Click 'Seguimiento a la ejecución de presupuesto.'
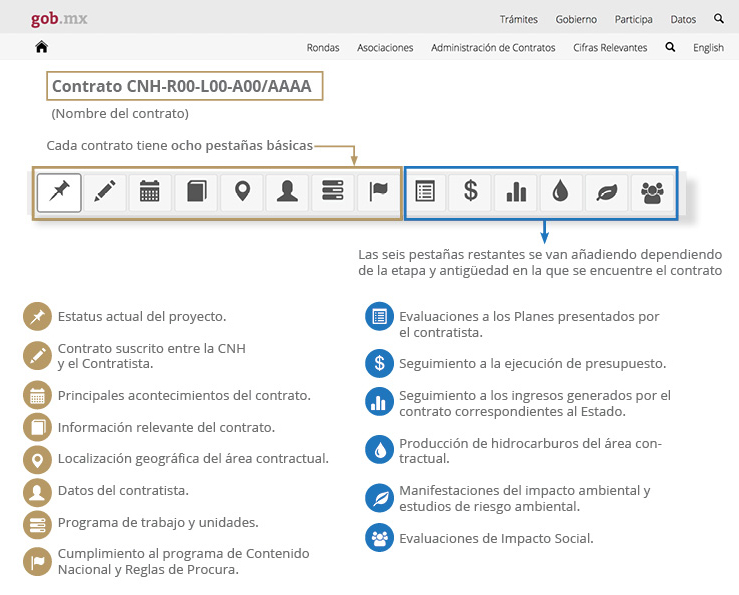This screenshot has width=739, height=595. tap(533, 364)
